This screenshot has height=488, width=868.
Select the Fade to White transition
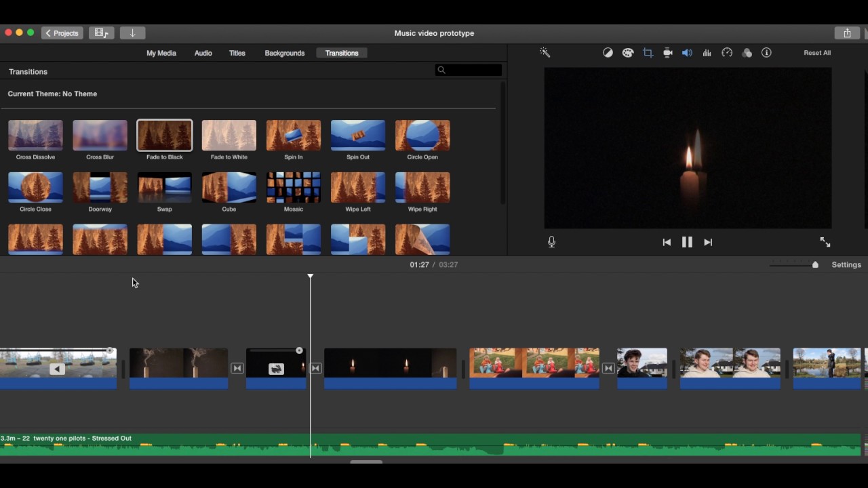click(x=229, y=136)
